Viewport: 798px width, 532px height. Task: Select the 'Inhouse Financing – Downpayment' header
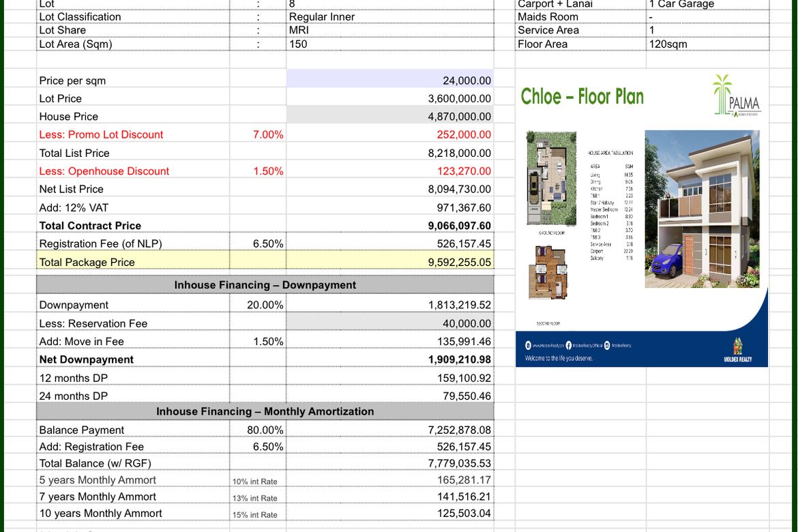tap(265, 284)
